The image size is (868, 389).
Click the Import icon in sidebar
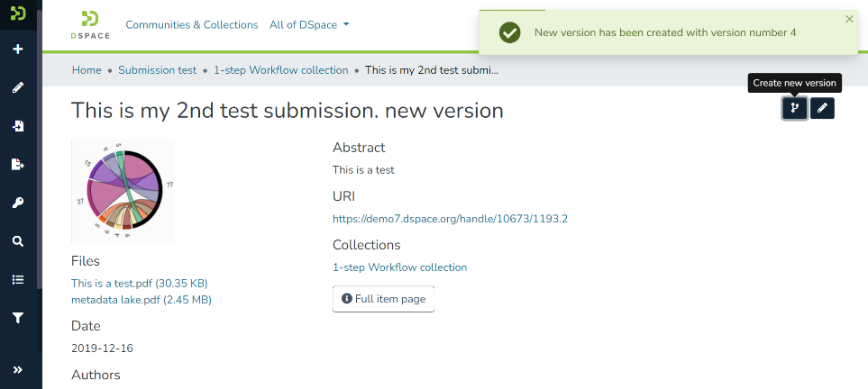(17, 126)
